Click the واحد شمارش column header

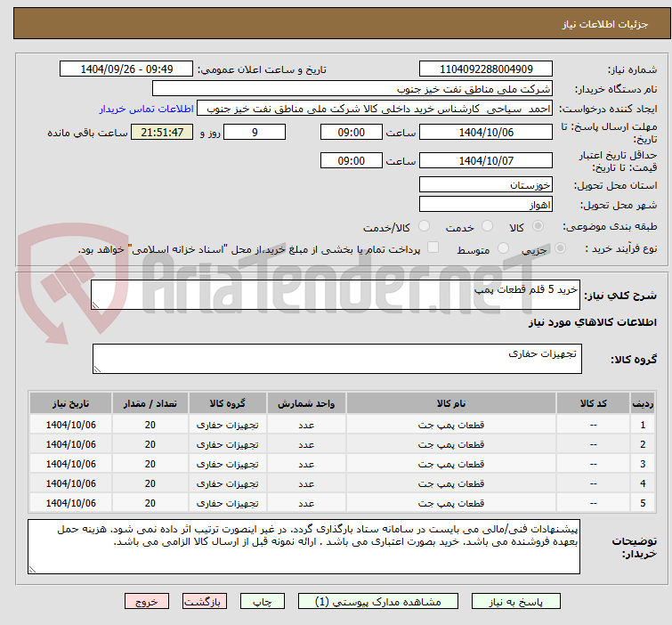click(x=306, y=403)
